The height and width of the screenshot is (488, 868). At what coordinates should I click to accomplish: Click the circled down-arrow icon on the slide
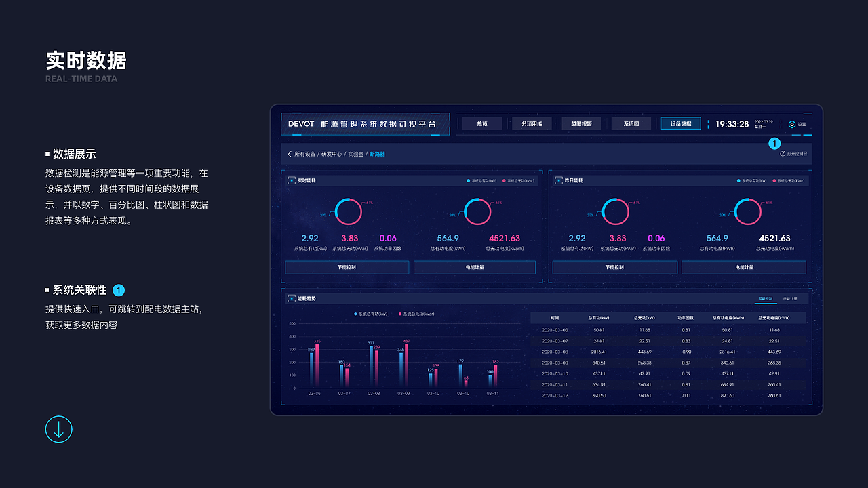(x=58, y=429)
